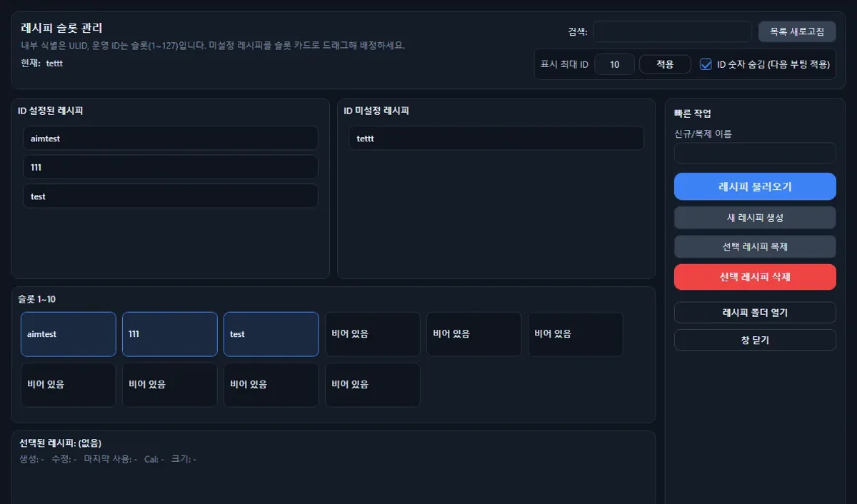Select the aimtest slot card
The height and width of the screenshot is (504, 857).
69,334
